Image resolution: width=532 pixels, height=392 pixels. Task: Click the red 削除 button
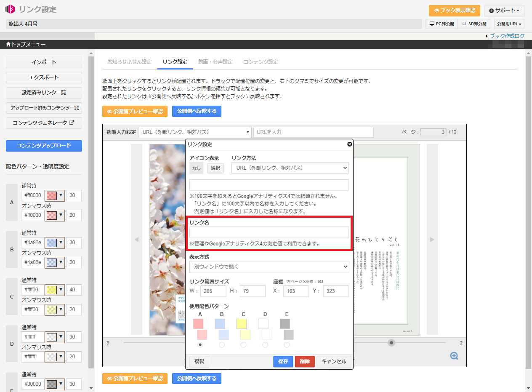click(305, 361)
